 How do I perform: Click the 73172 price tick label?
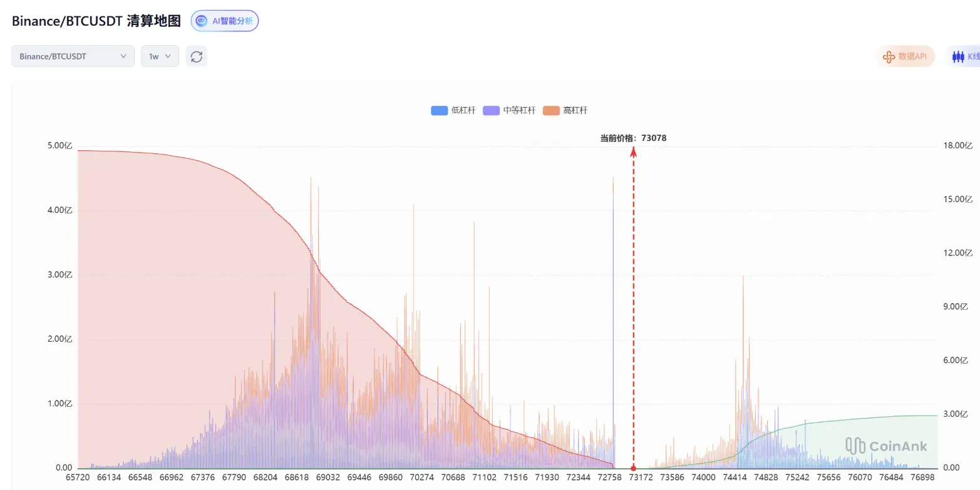tap(641, 477)
